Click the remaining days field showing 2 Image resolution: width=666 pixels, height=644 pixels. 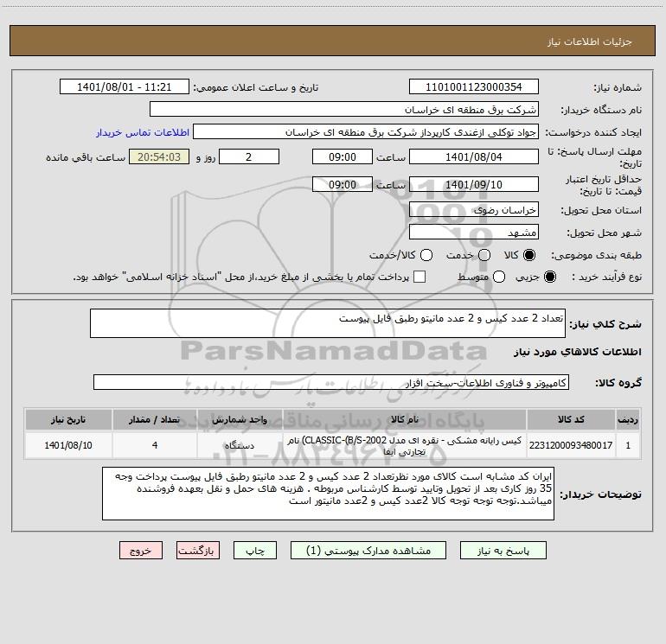249,156
